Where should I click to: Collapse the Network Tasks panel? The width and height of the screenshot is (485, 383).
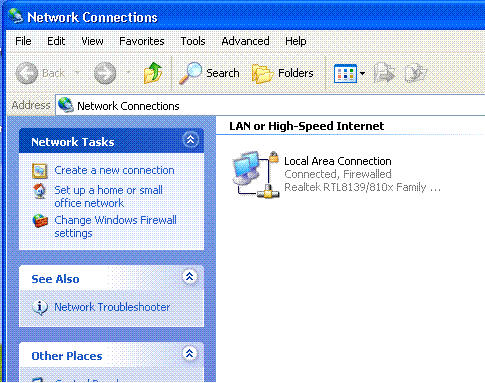click(x=190, y=140)
